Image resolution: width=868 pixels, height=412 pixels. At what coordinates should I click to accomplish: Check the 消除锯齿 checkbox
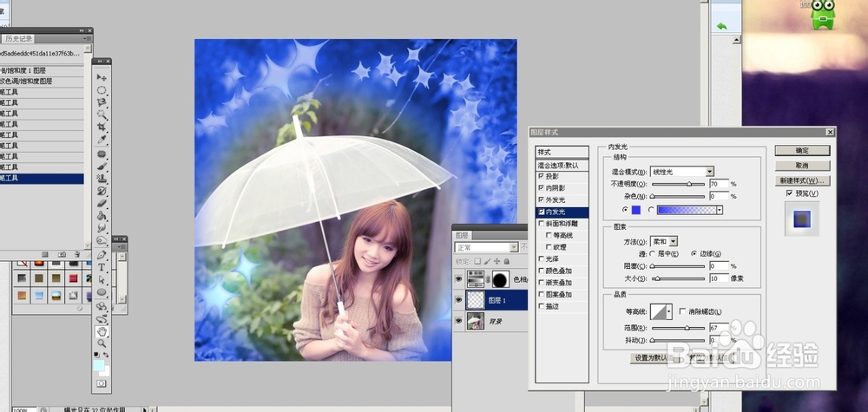click(682, 311)
